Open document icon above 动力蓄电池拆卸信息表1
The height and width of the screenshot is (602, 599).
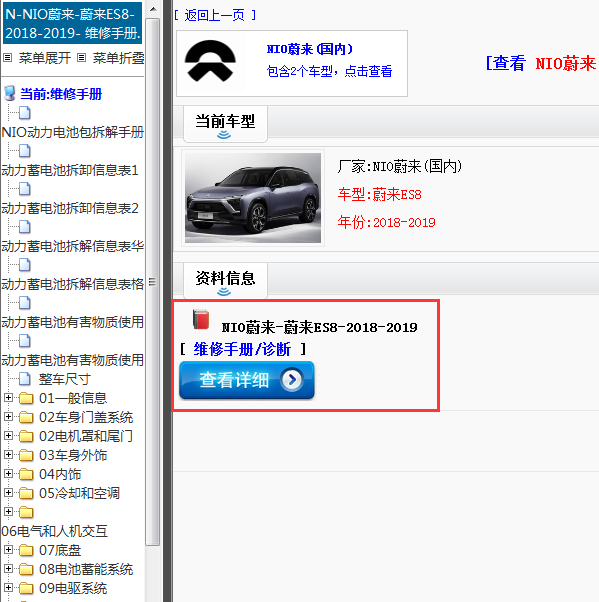[x=25, y=151]
